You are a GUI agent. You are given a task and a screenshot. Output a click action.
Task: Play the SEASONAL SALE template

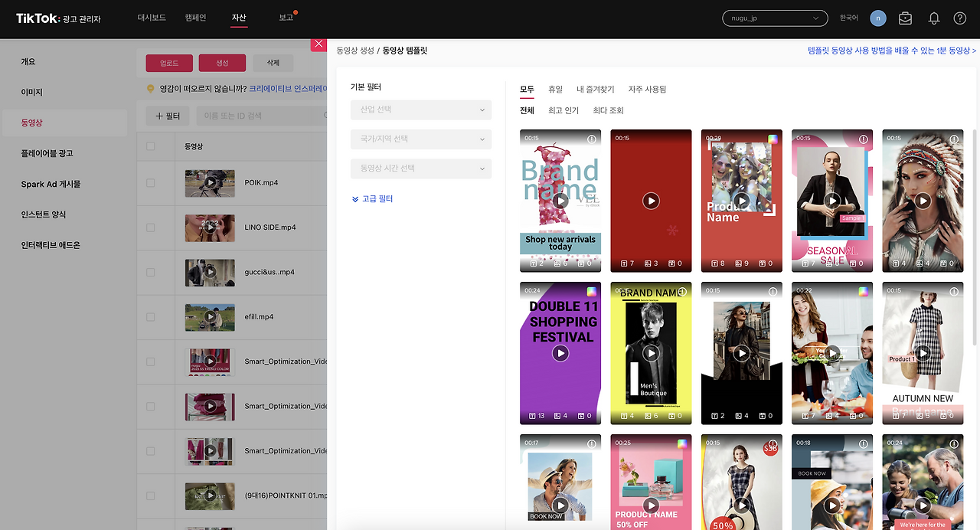832,201
